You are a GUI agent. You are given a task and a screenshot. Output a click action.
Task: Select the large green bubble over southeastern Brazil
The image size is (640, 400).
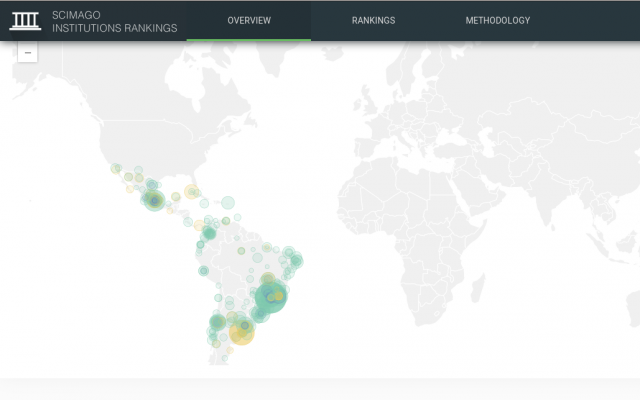[271, 297]
